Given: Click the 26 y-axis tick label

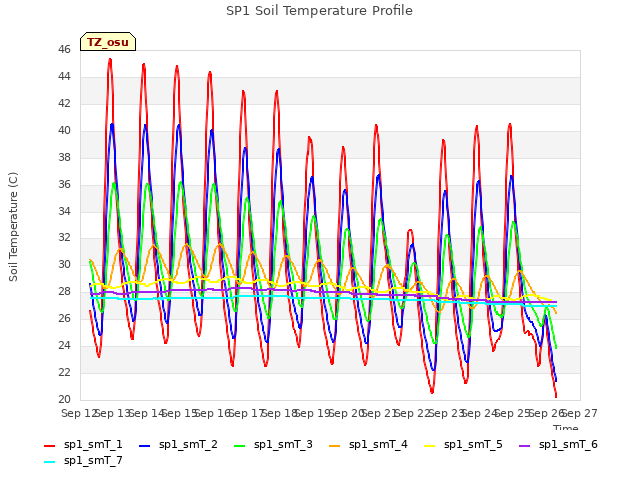Looking at the screenshot, I should click(x=64, y=318).
